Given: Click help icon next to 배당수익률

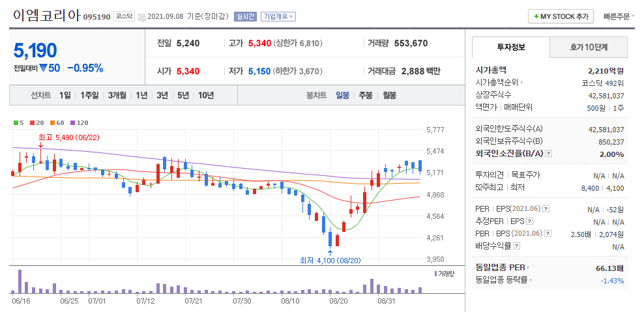Looking at the screenshot, I should tap(517, 246).
